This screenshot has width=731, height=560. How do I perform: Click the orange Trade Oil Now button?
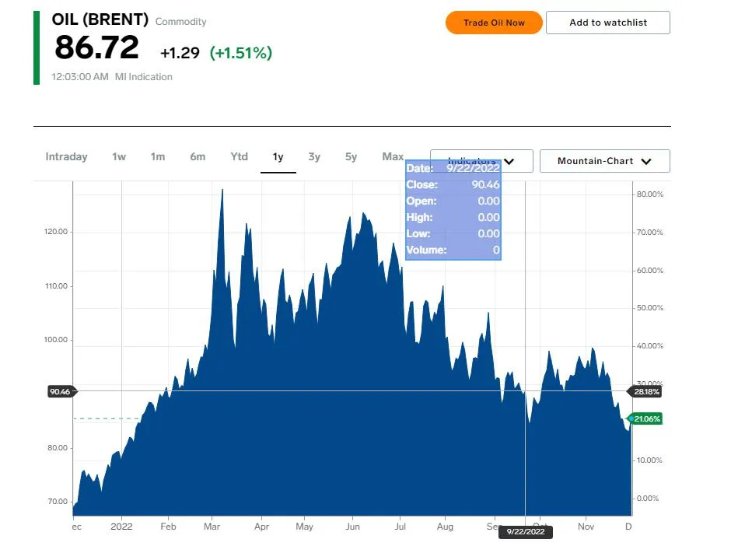point(494,23)
